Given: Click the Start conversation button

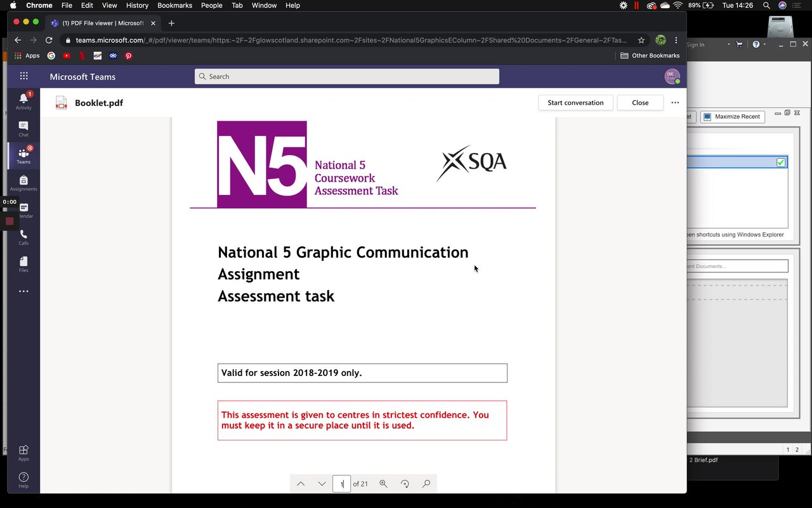Looking at the screenshot, I should [x=575, y=103].
